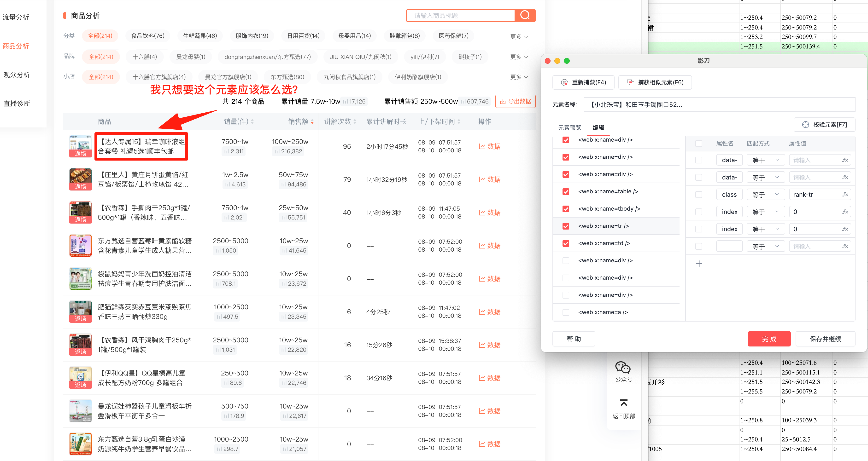Click the 销售额 column sort arrows
Viewport: 868px width, 461px height.
[312, 121]
